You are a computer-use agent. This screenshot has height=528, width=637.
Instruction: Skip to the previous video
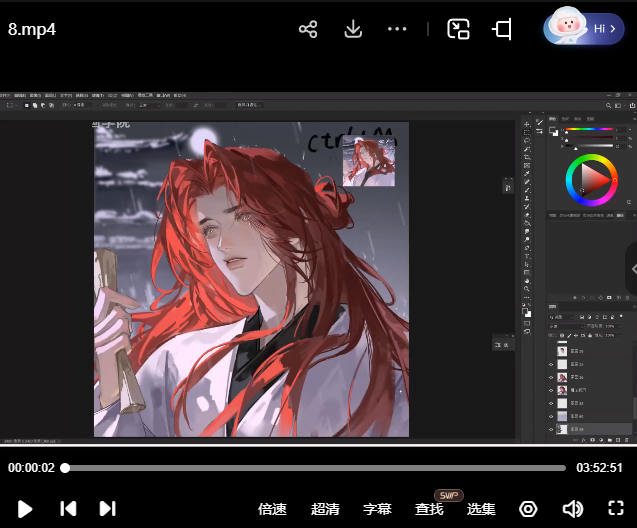68,508
